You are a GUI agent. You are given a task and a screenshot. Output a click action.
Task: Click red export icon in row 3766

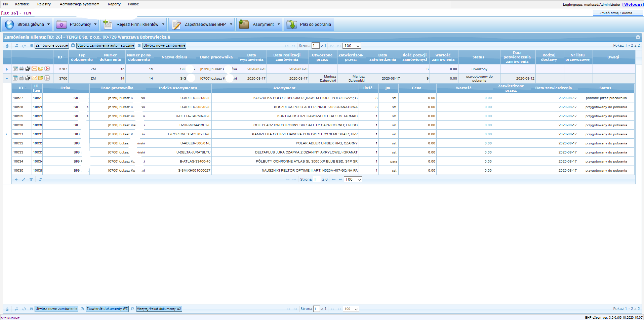click(47, 78)
